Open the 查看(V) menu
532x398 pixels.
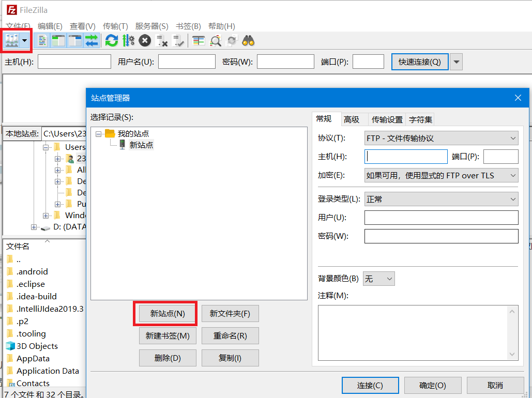pyautogui.click(x=82, y=26)
